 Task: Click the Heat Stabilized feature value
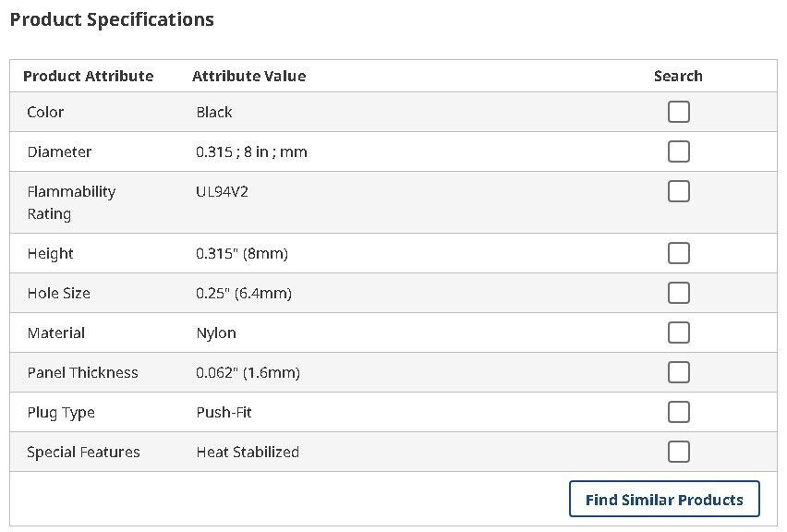[248, 453]
